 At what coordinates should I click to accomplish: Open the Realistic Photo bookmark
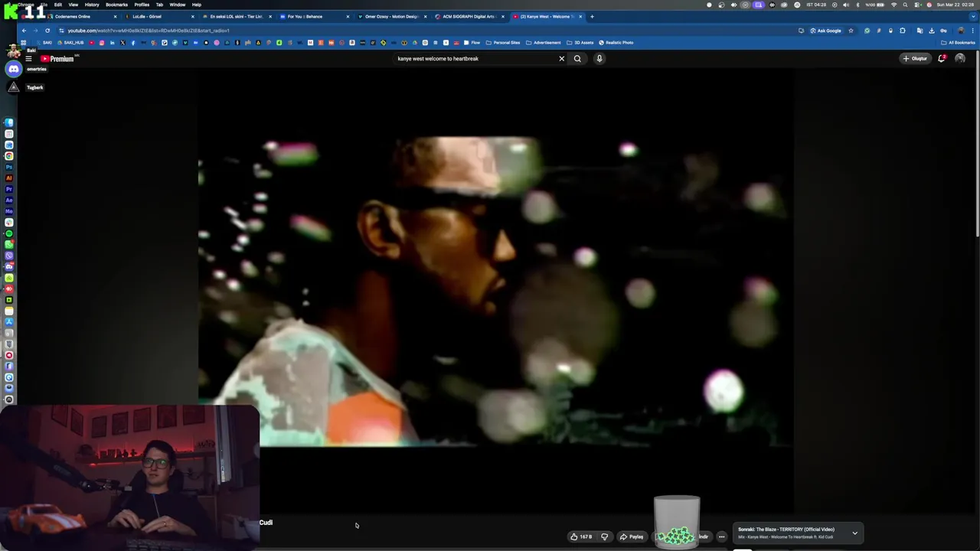pyautogui.click(x=616, y=43)
